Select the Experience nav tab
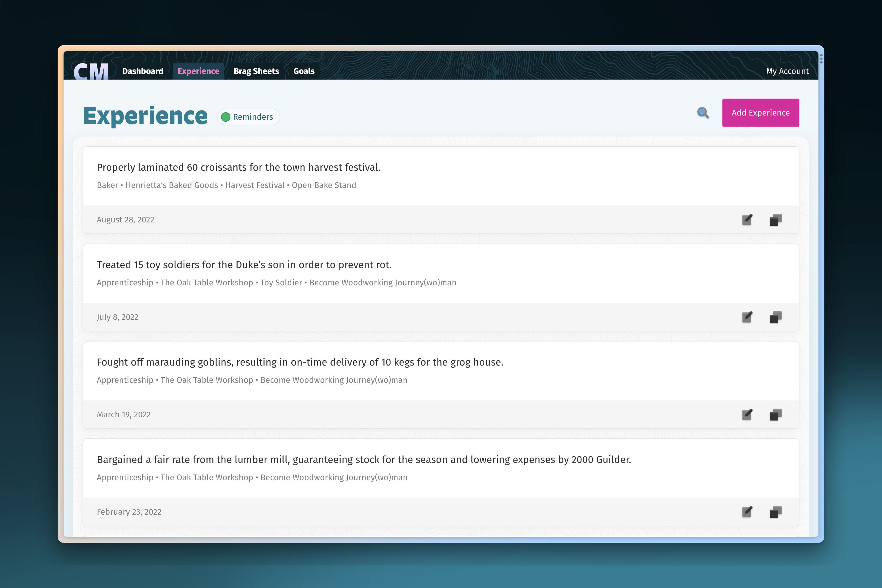This screenshot has height=588, width=882. coord(198,71)
